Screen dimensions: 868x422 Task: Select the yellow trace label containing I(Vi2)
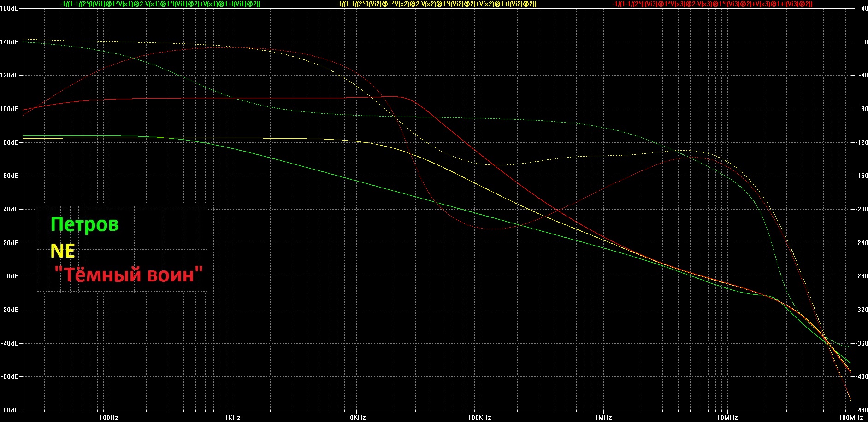point(436,4)
